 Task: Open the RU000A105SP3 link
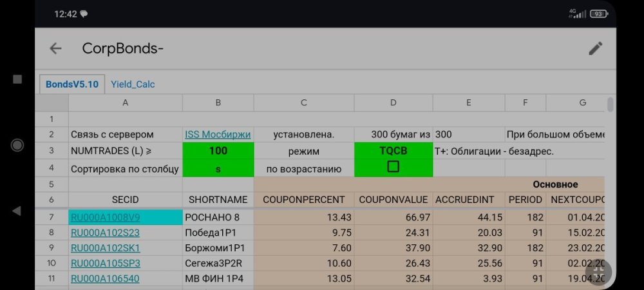pyautogui.click(x=105, y=264)
